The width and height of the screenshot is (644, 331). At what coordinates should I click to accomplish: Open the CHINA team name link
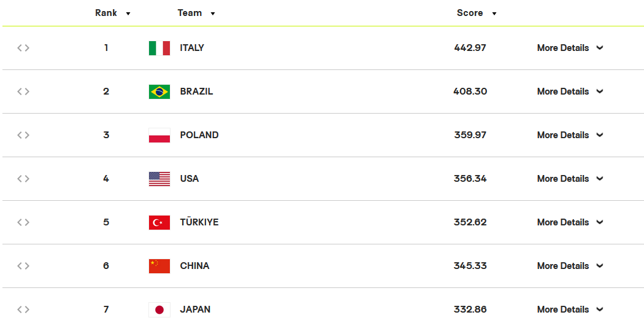coord(194,266)
